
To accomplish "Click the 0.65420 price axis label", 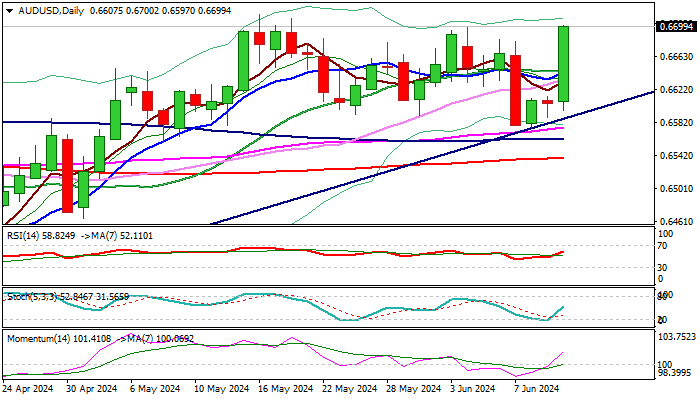I will coord(676,156).
